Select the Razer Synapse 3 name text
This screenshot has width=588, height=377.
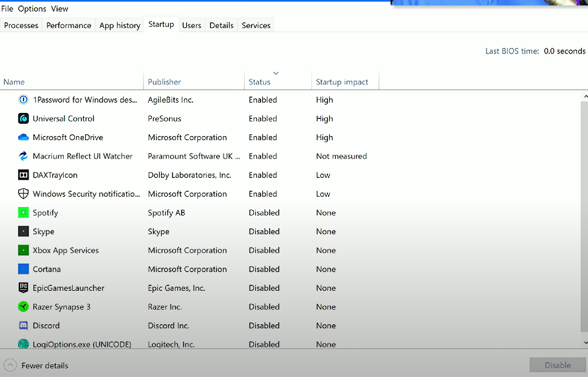click(x=61, y=307)
